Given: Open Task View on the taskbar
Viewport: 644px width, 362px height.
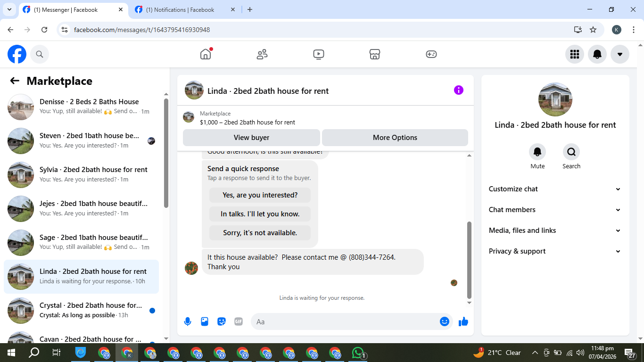Looking at the screenshot, I should click(57, 353).
